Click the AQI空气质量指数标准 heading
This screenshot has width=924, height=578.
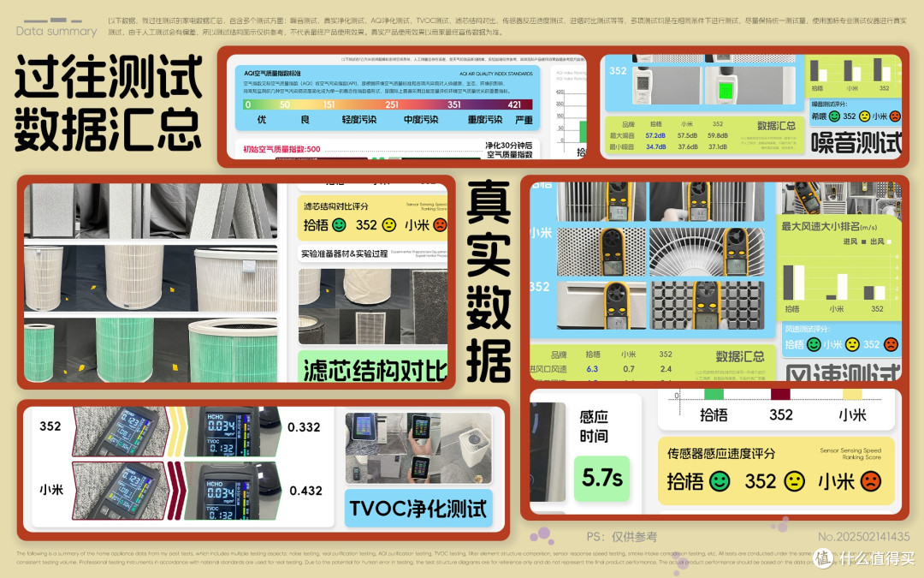coord(272,73)
